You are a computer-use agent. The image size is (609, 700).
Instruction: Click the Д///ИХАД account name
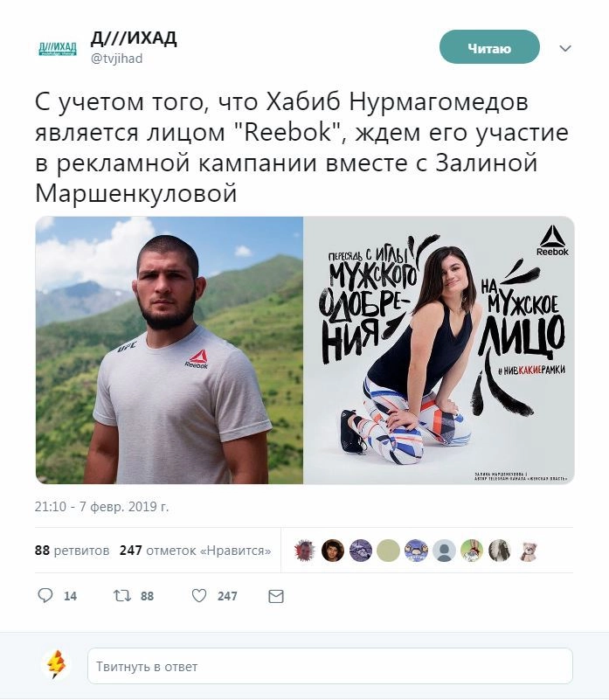tap(134, 38)
